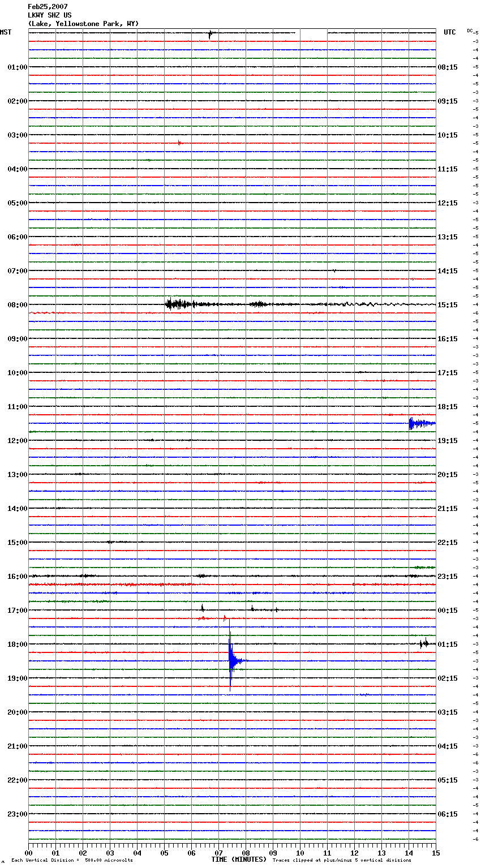Screen dimensions: 481x868
Task: Click the 00:15 UTC time label
Action: 447,611
